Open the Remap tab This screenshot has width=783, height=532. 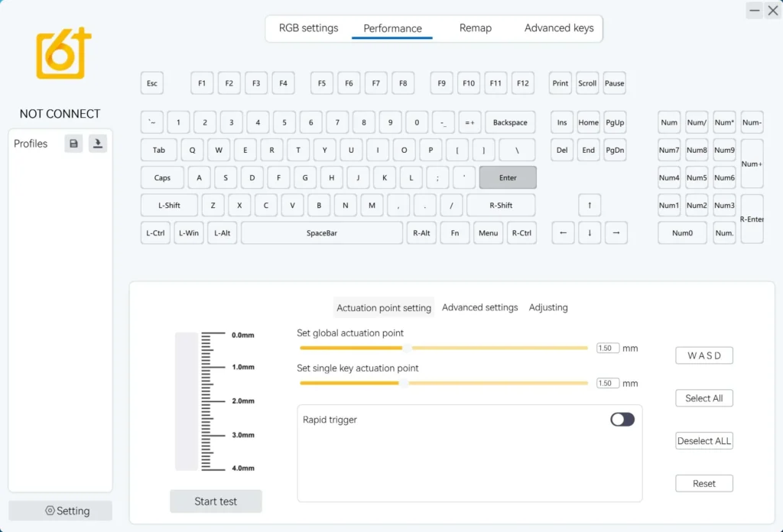(x=475, y=28)
